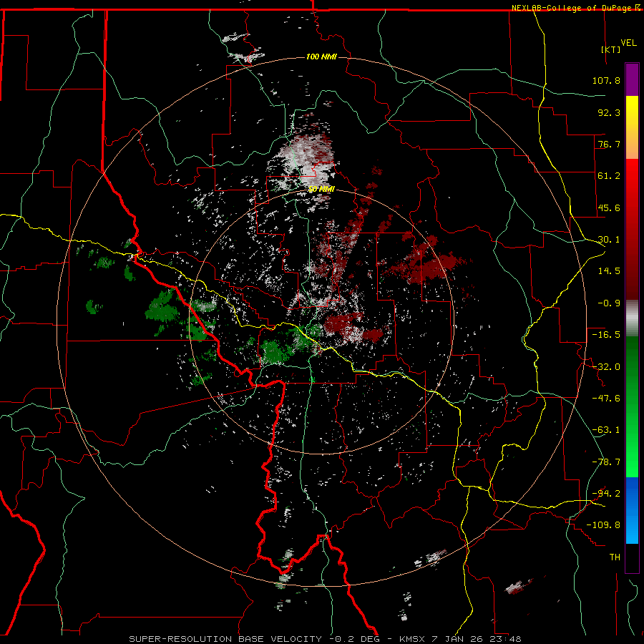The width and height of the screenshot is (644, 644).
Task: Click the 30.1 legend value
Action: pyautogui.click(x=609, y=240)
